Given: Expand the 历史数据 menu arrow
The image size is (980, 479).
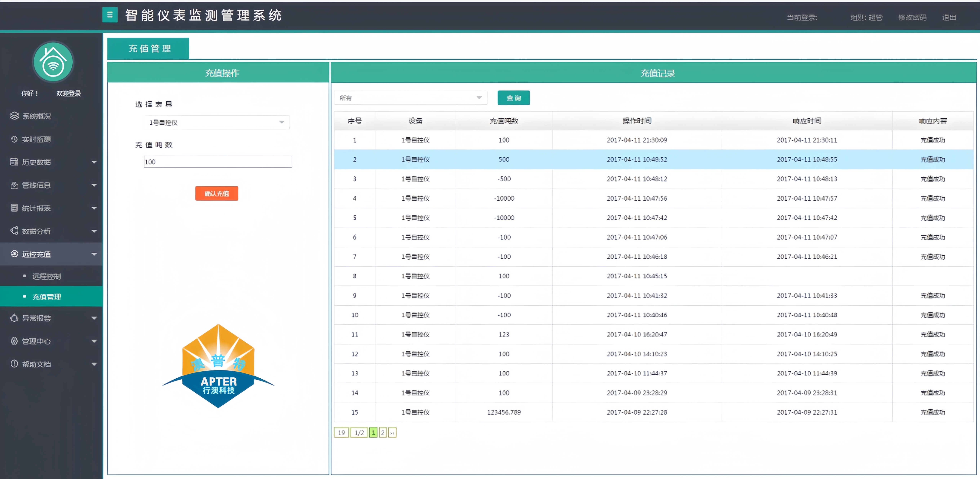Looking at the screenshot, I should pyautogui.click(x=94, y=162).
